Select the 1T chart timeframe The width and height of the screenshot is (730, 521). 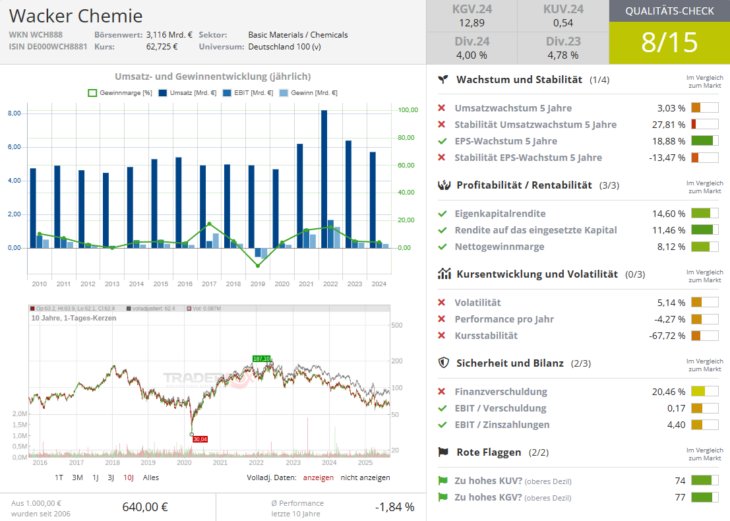[x=59, y=478]
